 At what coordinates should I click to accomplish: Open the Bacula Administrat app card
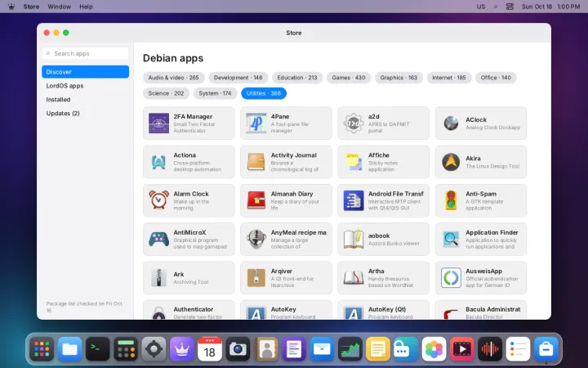point(481,310)
